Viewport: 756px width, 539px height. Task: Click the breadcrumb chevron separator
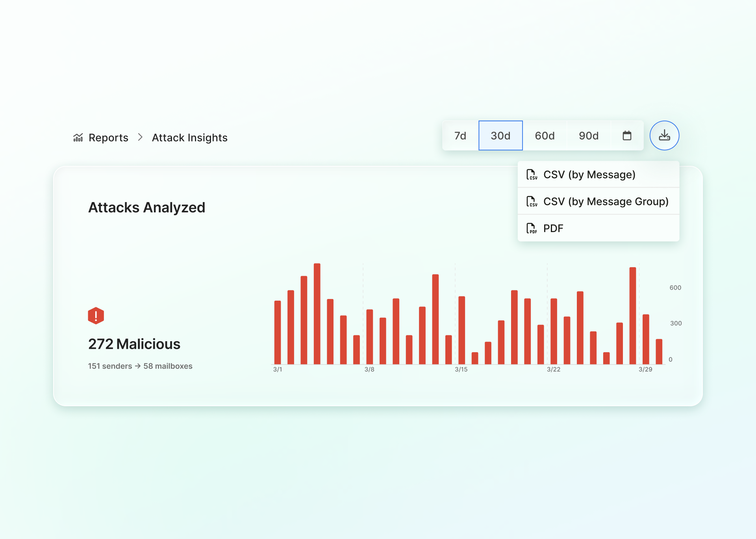140,137
